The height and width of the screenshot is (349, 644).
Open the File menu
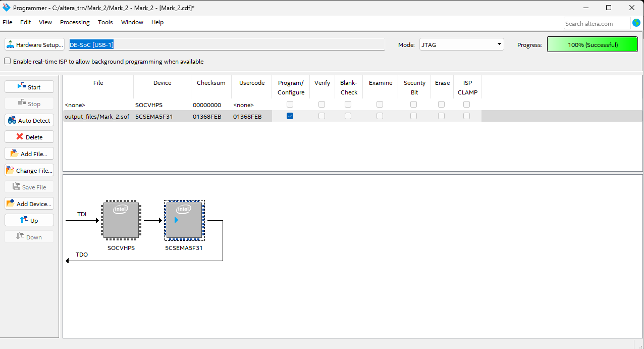point(7,22)
